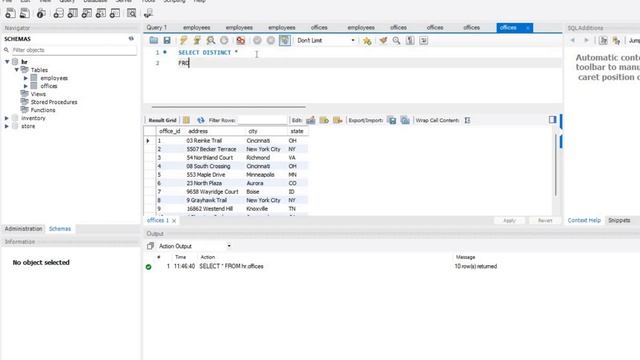Sort by the office_id column header
Image resolution: width=640 pixels, height=360 pixels.
tap(169, 131)
